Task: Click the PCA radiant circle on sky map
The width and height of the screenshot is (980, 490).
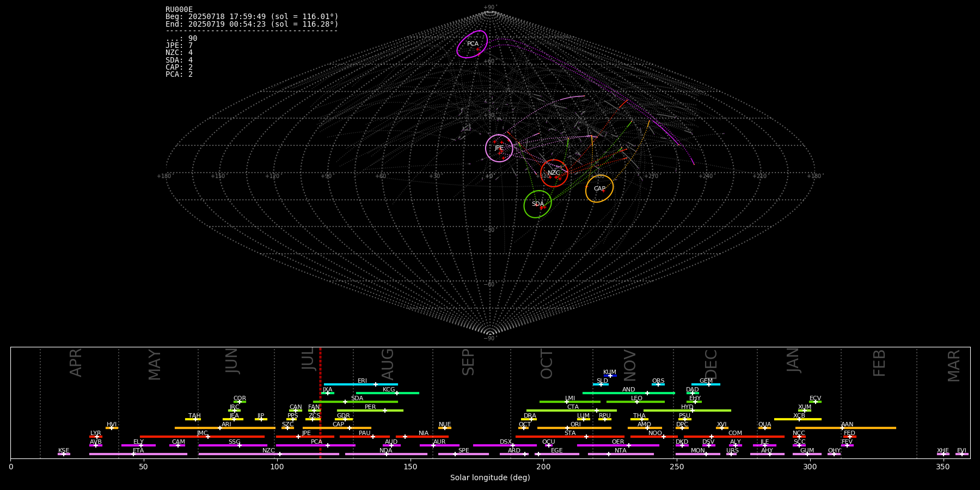Action: 472,44
